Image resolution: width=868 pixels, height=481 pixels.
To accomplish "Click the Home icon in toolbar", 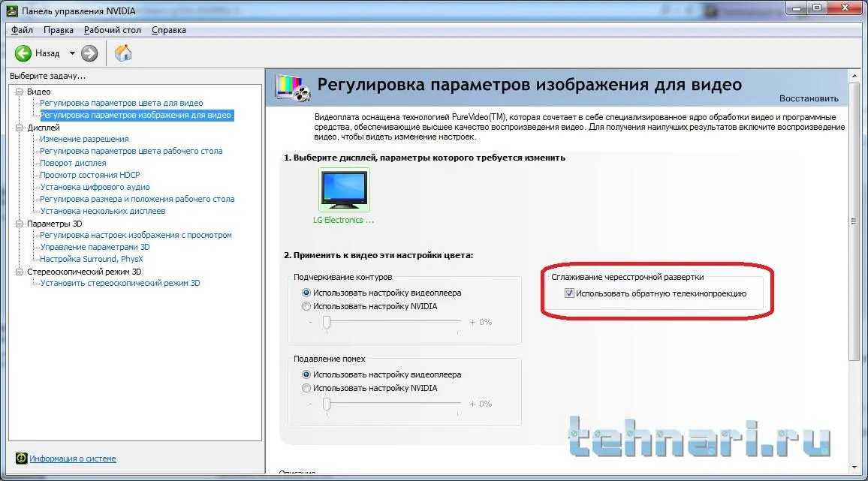I will pyautogui.click(x=123, y=53).
